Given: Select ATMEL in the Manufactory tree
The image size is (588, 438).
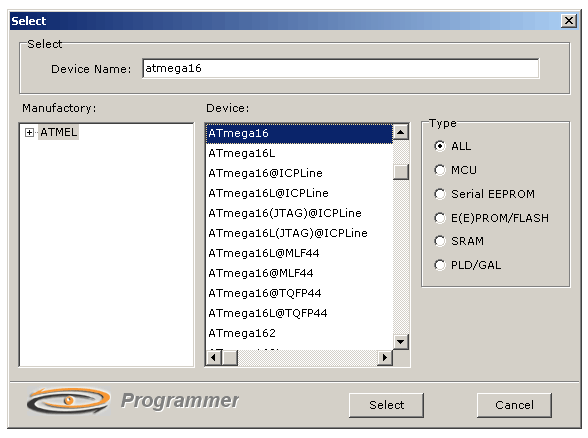Looking at the screenshot, I should point(58,132).
